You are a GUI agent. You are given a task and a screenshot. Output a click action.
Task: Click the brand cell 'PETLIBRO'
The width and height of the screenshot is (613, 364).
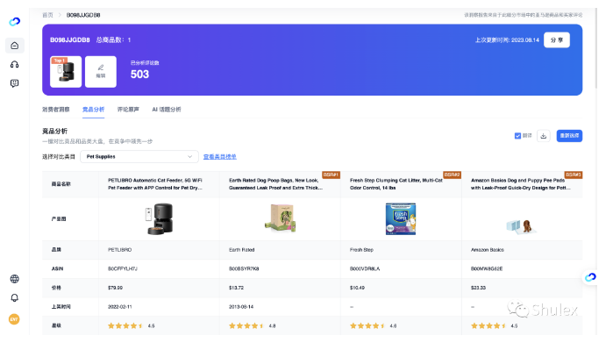tap(119, 250)
